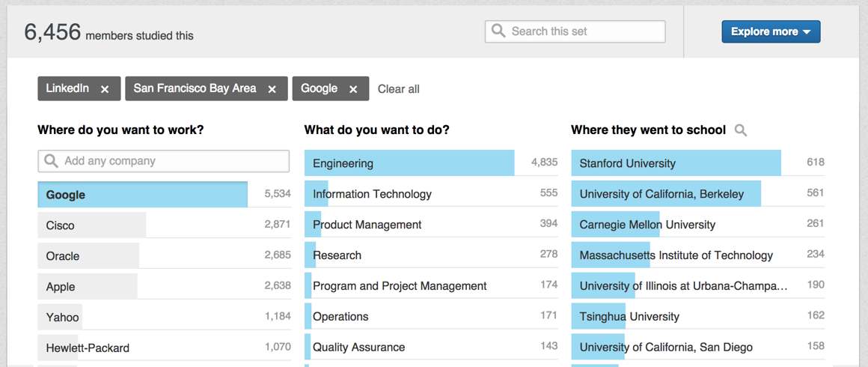Click Clear all filters link
The height and width of the screenshot is (367, 868).
point(398,89)
